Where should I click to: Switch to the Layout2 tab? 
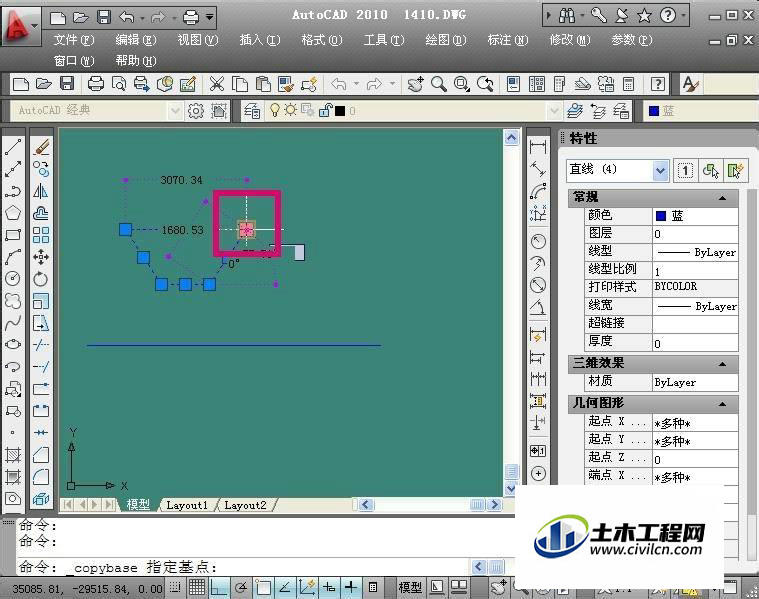pos(245,505)
